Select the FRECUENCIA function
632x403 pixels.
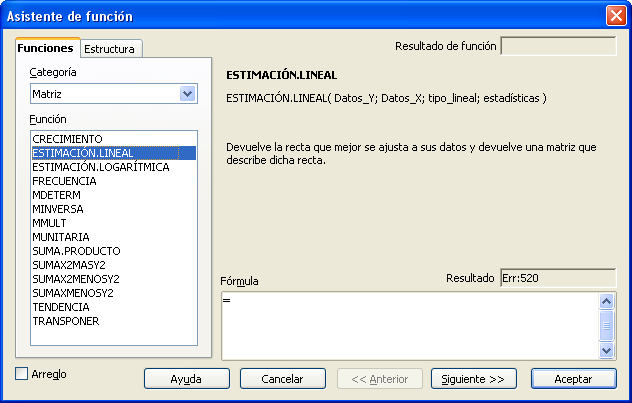point(64,181)
